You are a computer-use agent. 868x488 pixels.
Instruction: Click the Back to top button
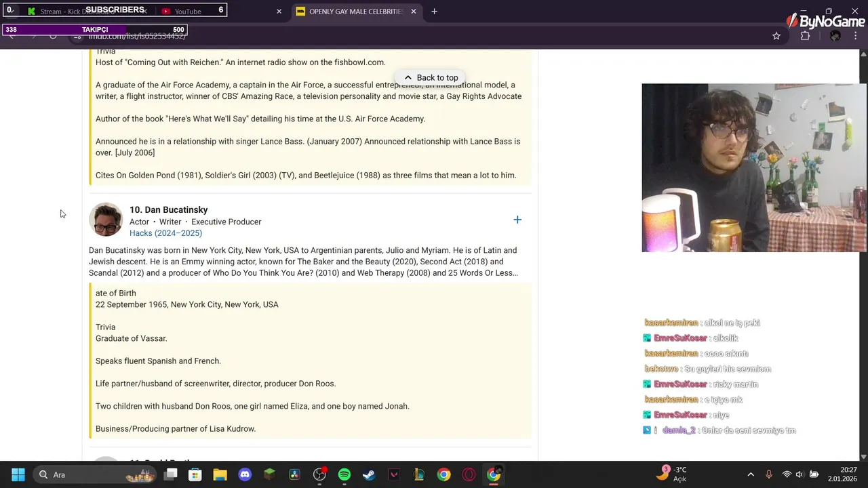click(431, 77)
